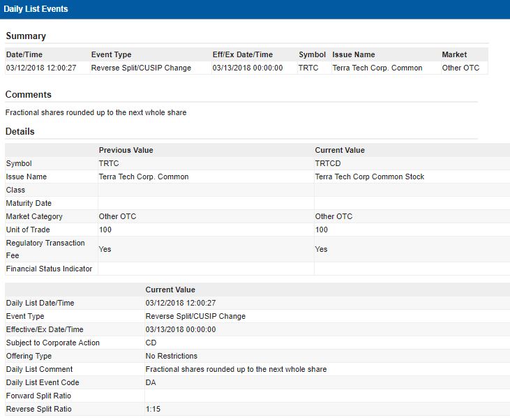Select the Details section heading
This screenshot has height=420, width=510.
[x=20, y=131]
